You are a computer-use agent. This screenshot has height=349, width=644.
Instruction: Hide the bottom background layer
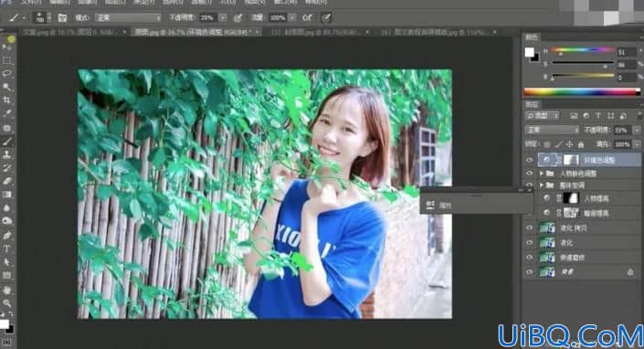tap(530, 272)
